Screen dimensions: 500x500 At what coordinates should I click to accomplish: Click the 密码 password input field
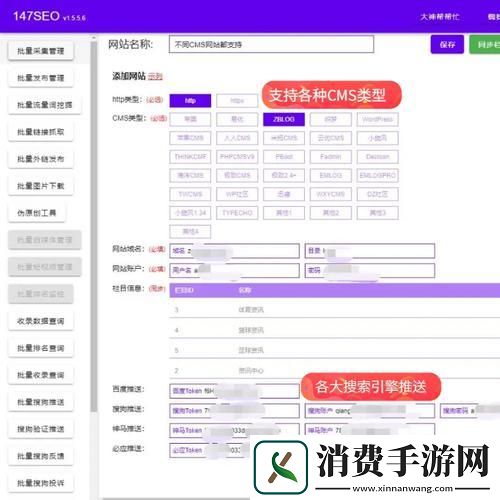(x=370, y=271)
